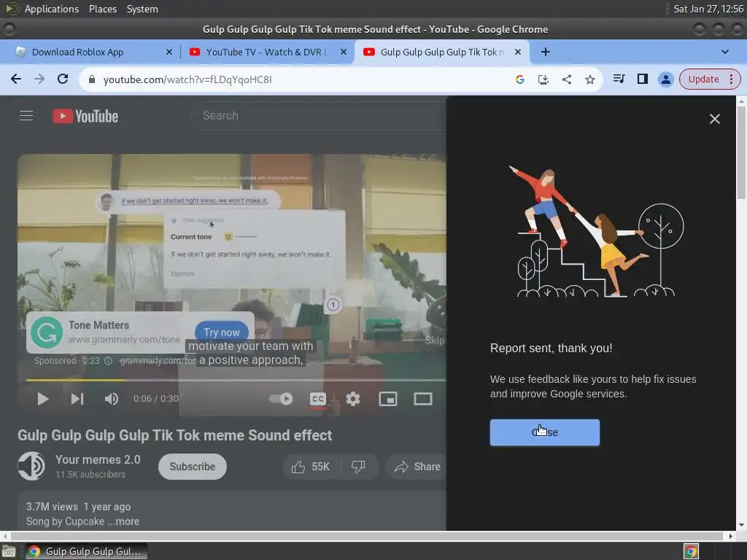The image size is (747, 560).
Task: Toggle closed captions (CC)
Action: (x=318, y=399)
